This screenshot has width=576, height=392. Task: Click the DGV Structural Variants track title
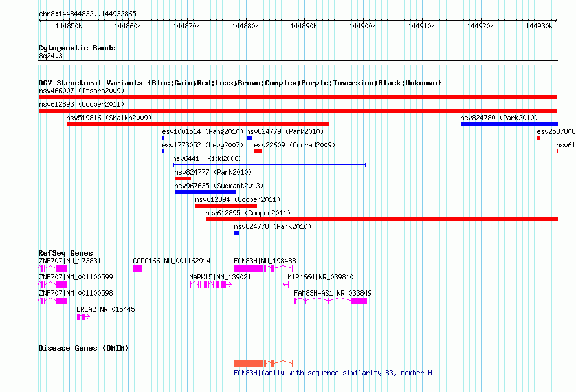coord(239,83)
